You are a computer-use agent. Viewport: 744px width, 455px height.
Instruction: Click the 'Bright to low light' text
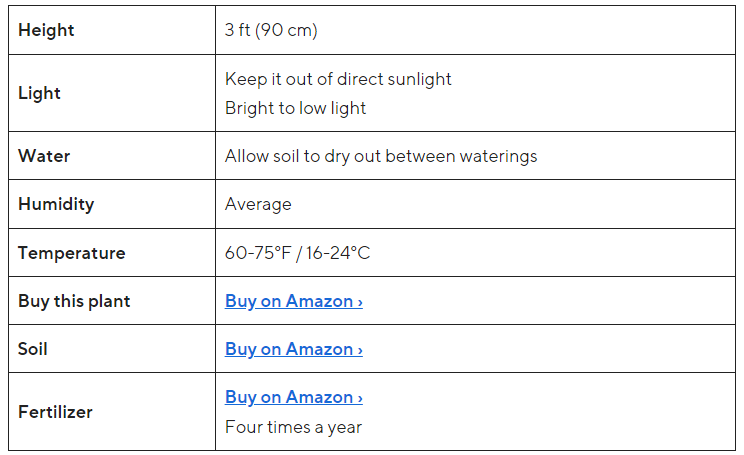pyautogui.click(x=295, y=108)
